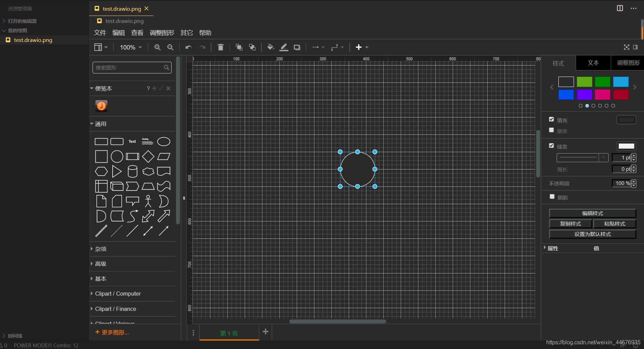The image size is (644, 349).
Task: Open the more actions ellipsis menu
Action: pyautogui.click(x=634, y=8)
